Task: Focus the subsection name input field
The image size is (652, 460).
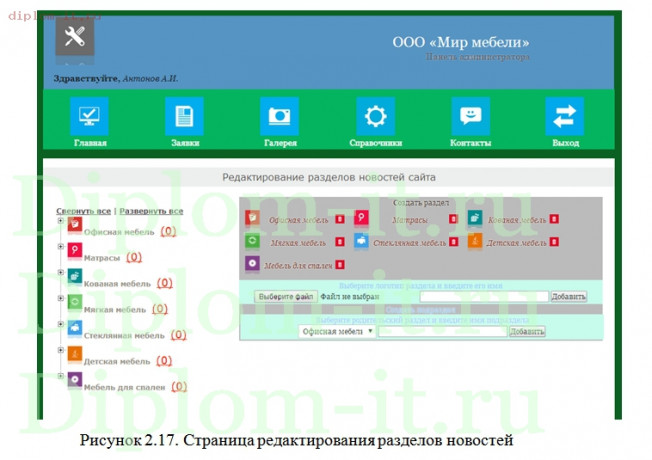Action: [442, 331]
